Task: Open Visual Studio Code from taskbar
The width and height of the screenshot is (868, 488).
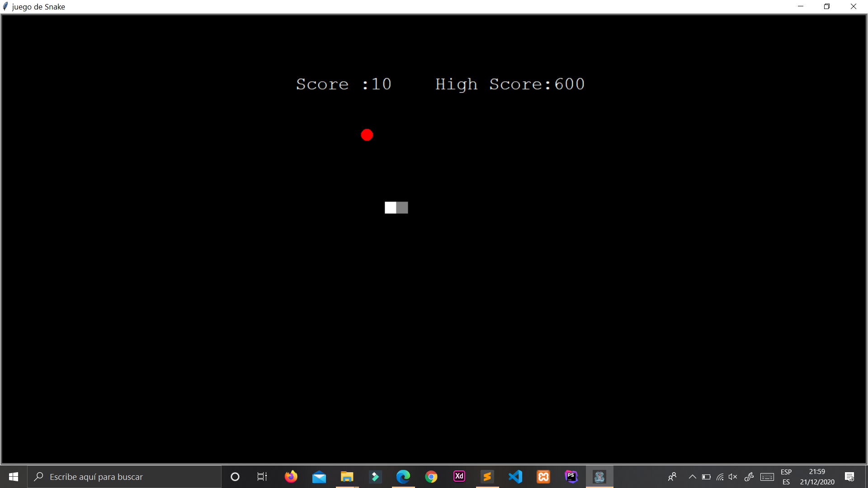Action: coord(515,477)
